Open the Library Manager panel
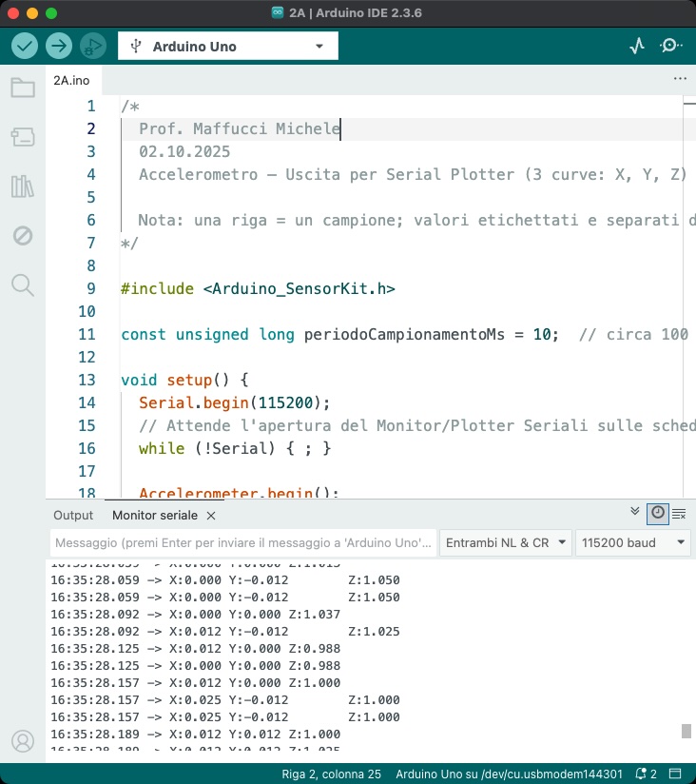 pos(23,186)
